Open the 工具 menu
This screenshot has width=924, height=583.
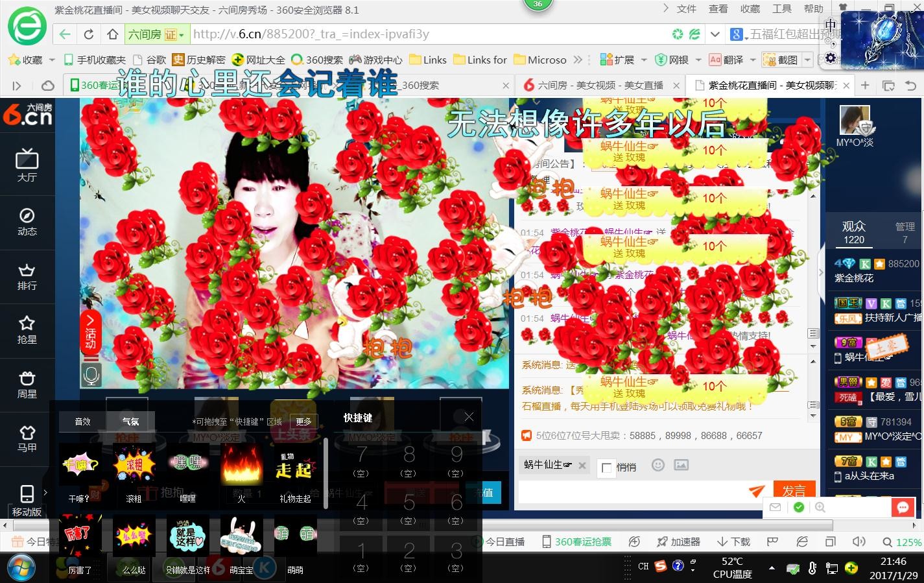781,9
